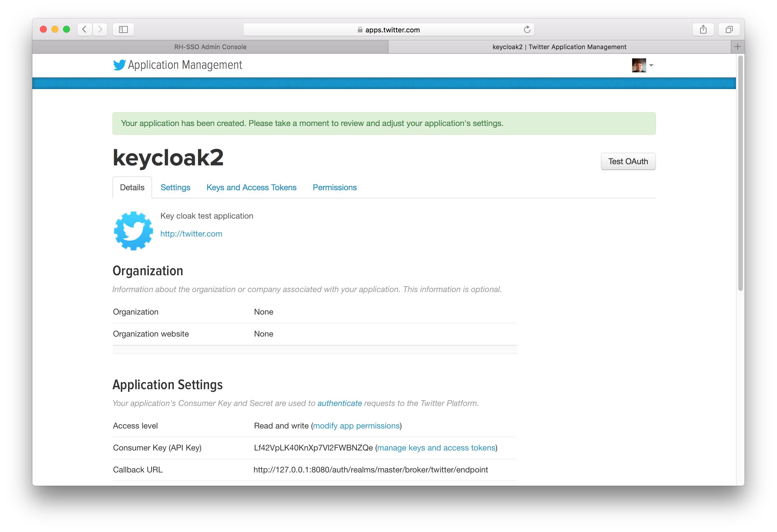Open the Permissions tab
The height and width of the screenshot is (532, 777).
[335, 187]
